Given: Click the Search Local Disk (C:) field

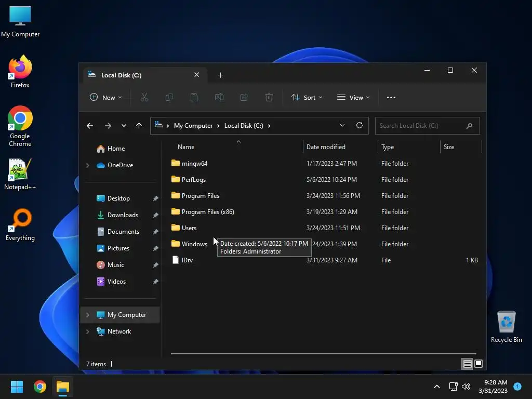Looking at the screenshot, I should pyautogui.click(x=428, y=126).
